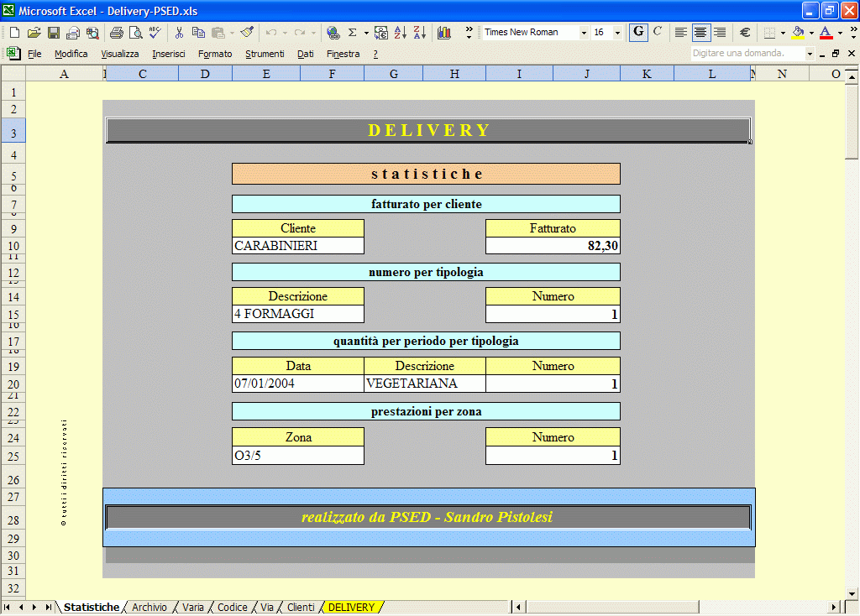The image size is (860, 616).
Task: Toggle left text alignment
Action: [x=680, y=33]
